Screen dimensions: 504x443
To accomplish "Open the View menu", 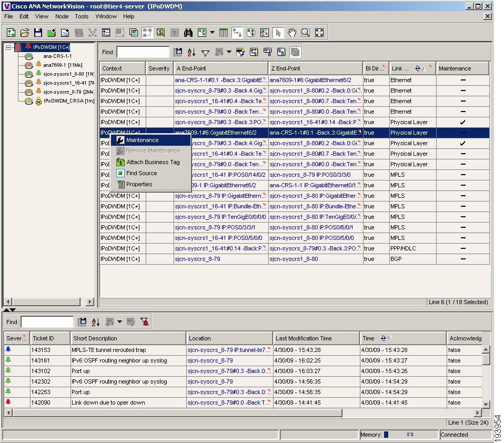I will [x=42, y=16].
